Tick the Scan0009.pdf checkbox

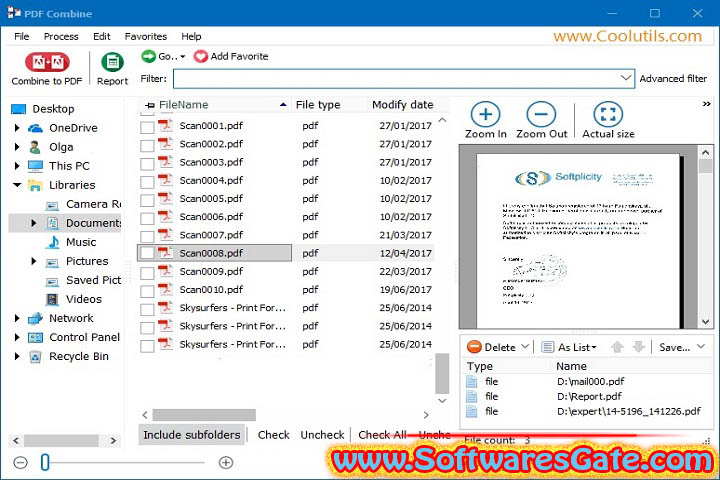tap(147, 273)
